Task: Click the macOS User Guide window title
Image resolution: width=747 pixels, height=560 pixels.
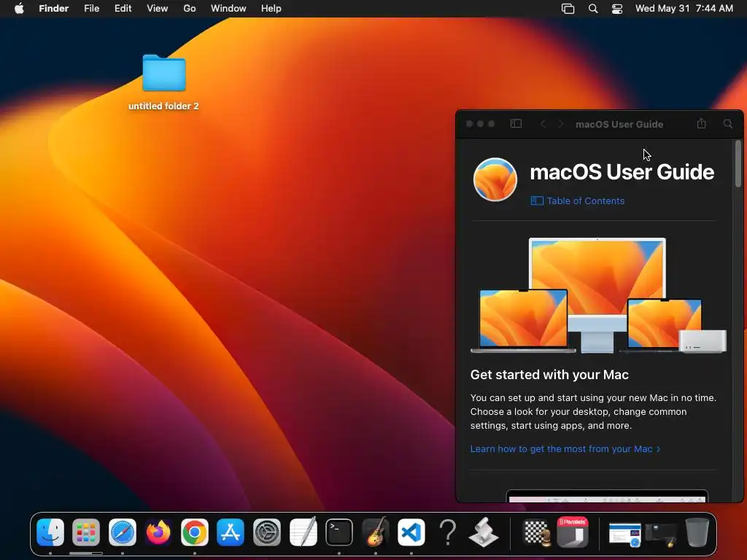Action: click(x=619, y=124)
